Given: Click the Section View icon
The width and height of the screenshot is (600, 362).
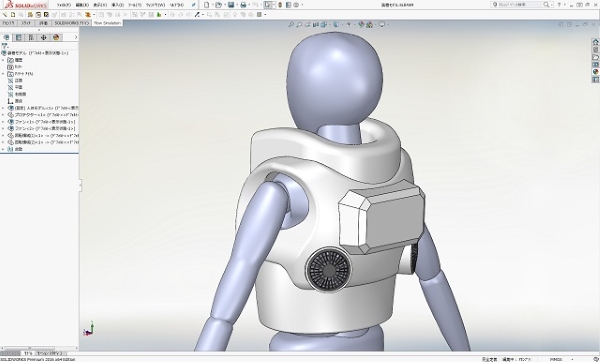Looking at the screenshot, I should pos(316,24).
